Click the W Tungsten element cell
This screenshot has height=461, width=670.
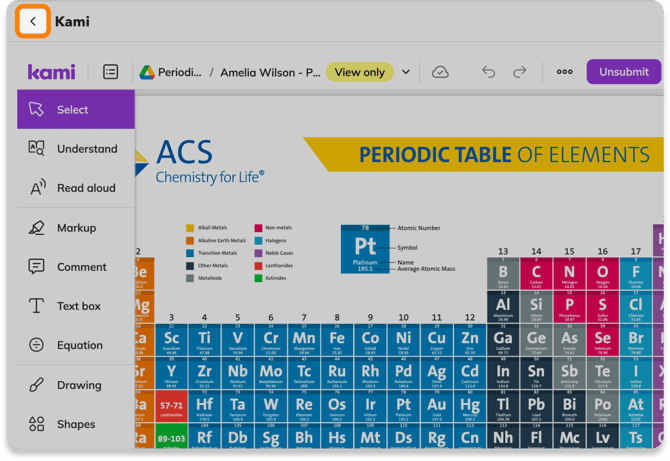(x=271, y=406)
